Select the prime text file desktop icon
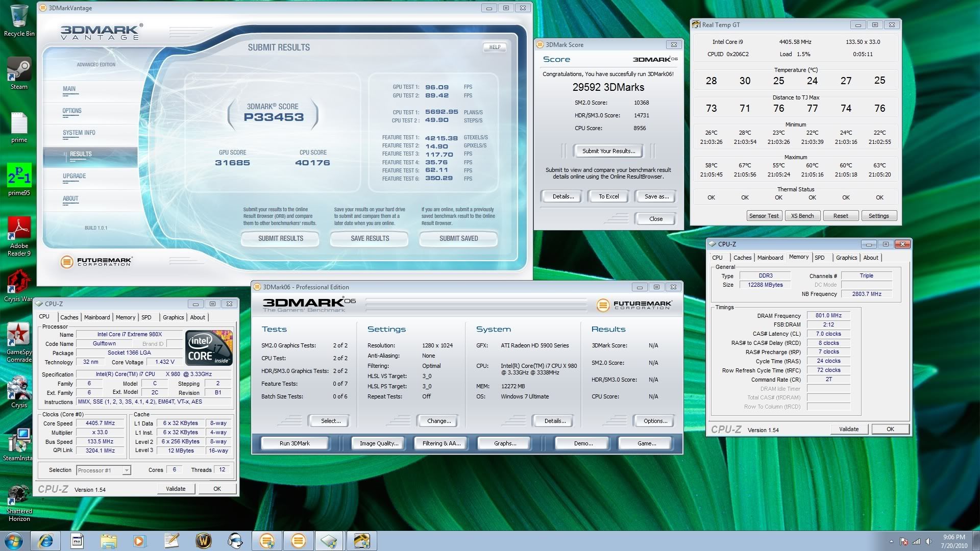This screenshot has width=980, height=551. click(19, 128)
